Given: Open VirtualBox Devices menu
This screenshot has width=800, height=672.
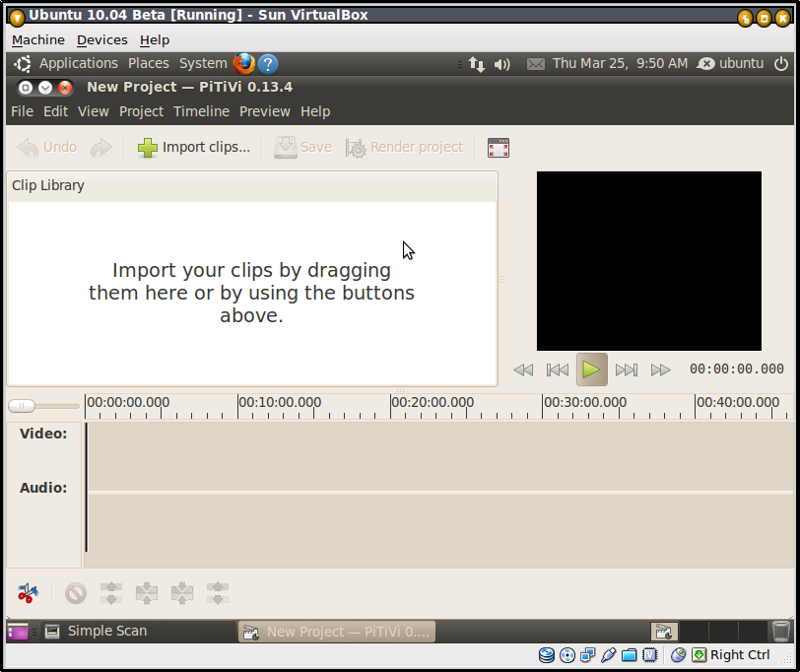Looking at the screenshot, I should (x=102, y=39).
